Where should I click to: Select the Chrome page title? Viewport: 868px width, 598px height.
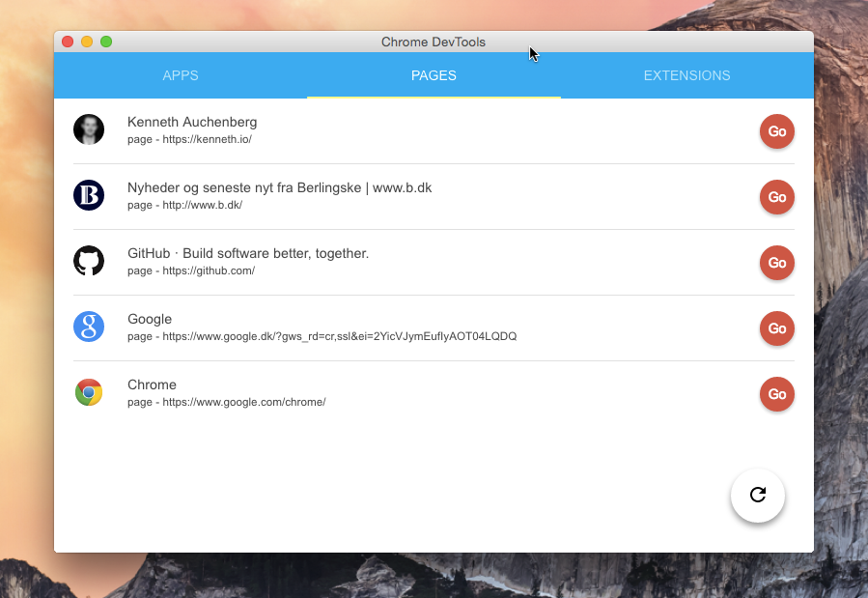(152, 384)
